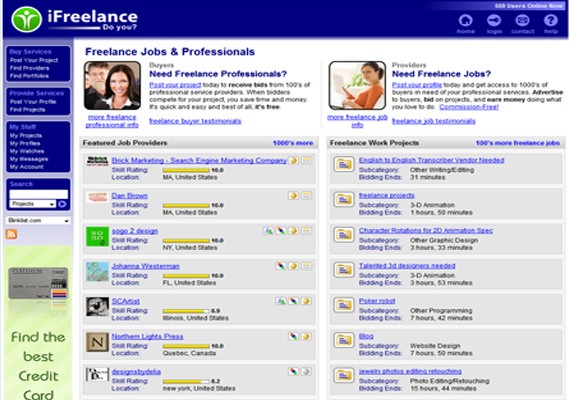Click card icon in Brick Marketing row
Image resolution: width=570 pixels, height=400 pixels.
[x=306, y=160]
